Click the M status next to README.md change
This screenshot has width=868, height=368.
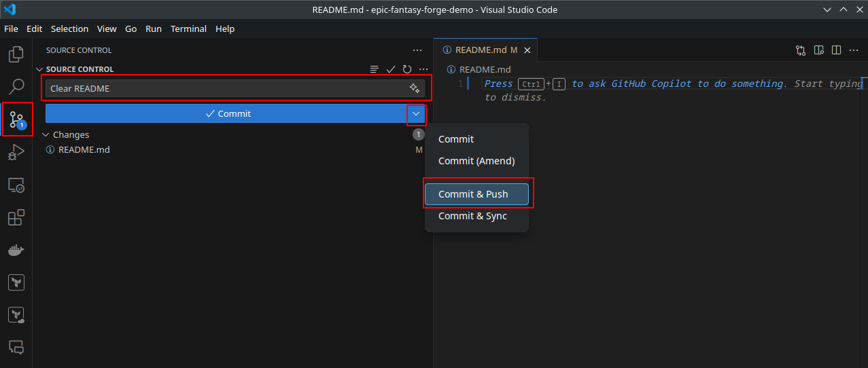419,150
